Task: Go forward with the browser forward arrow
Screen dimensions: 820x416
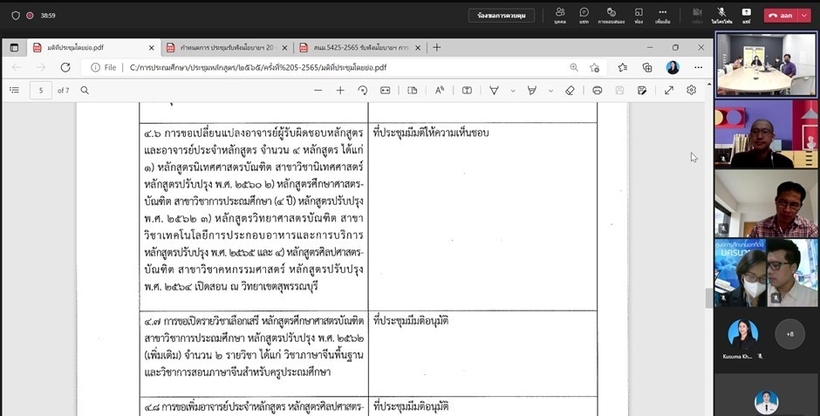Action: (41, 68)
